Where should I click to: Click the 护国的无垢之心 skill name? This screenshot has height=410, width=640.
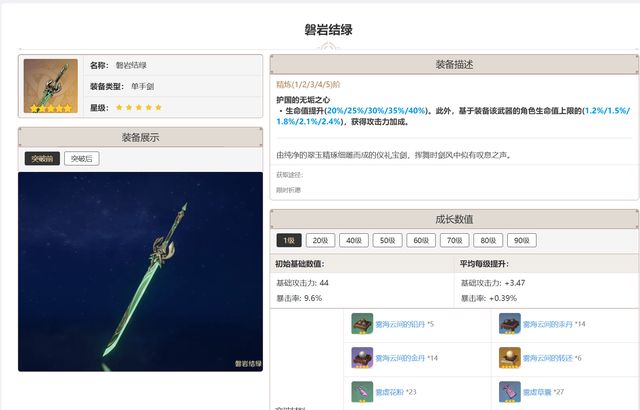pos(303,100)
